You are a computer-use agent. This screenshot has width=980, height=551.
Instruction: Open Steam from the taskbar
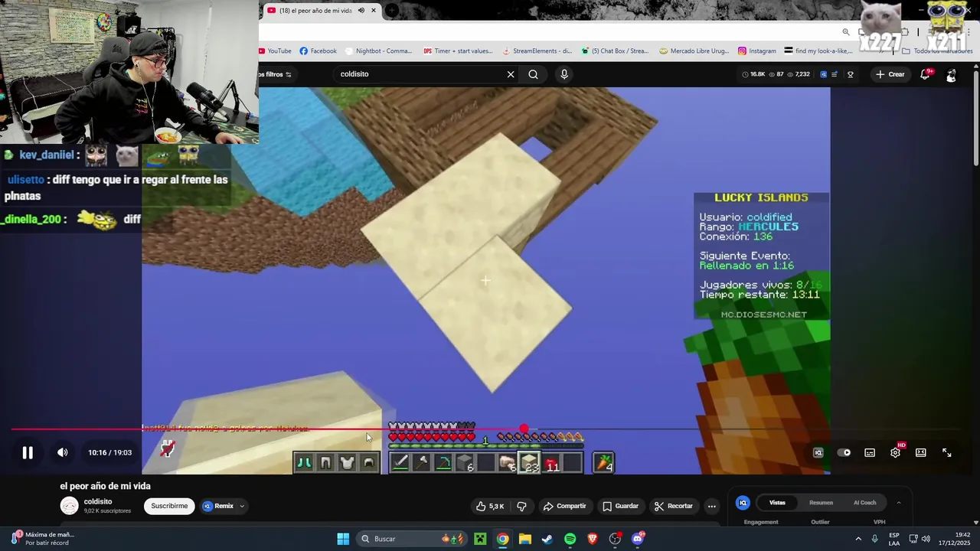547,539
